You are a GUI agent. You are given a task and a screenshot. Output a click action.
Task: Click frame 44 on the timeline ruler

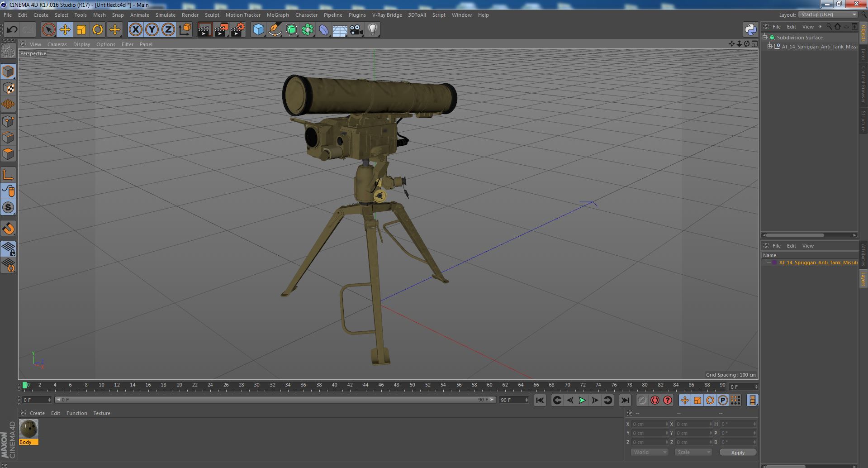tap(365, 385)
